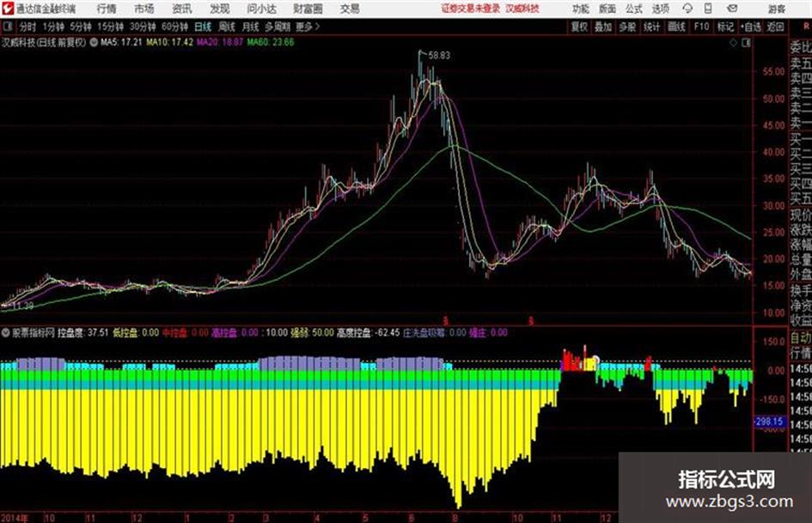Open the 功能 menu
Screen dimensions: 812x523
click(x=581, y=9)
